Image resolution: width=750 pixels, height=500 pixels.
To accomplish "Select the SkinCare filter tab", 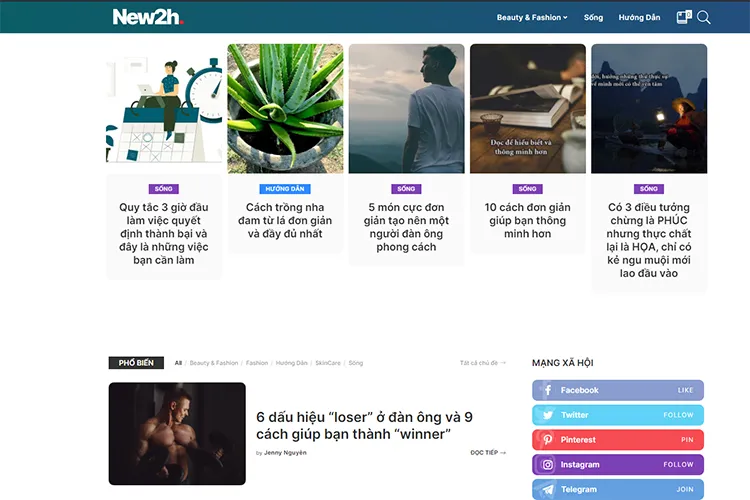I will tap(328, 363).
